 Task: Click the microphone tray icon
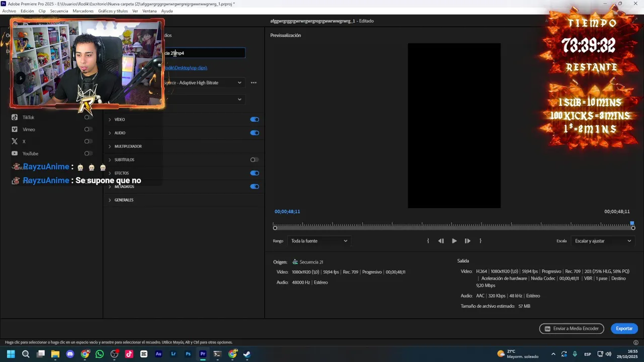[575, 354]
